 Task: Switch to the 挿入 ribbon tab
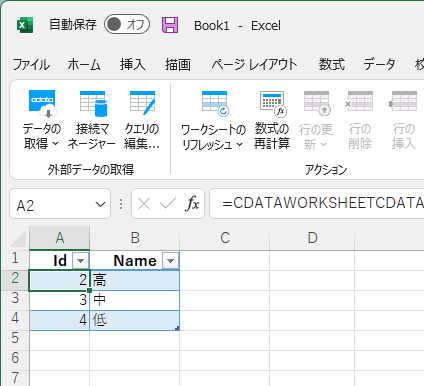pos(133,64)
